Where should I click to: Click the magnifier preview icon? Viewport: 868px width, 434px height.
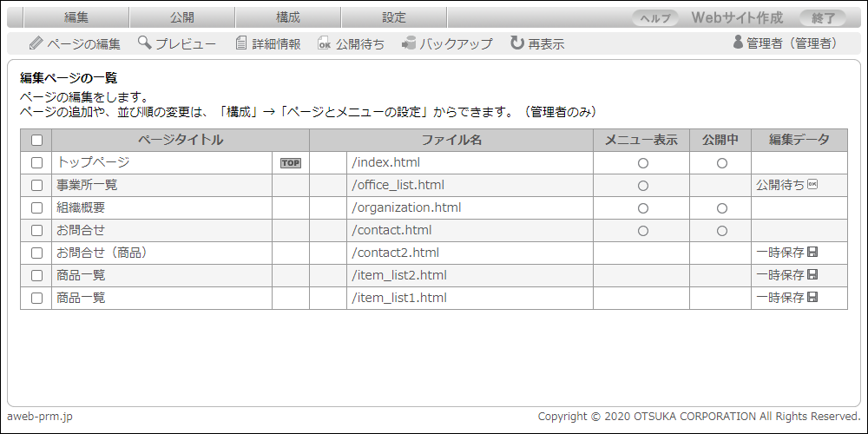coord(144,43)
